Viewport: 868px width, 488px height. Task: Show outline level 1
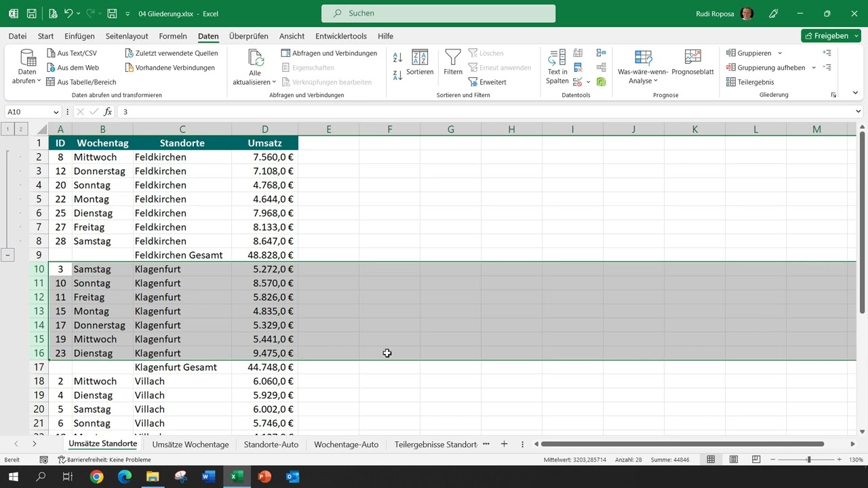point(8,129)
